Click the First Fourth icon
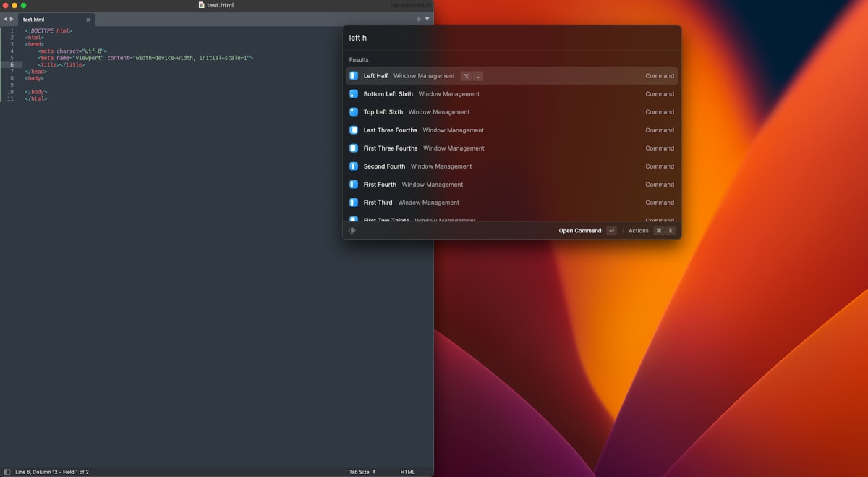 point(354,185)
